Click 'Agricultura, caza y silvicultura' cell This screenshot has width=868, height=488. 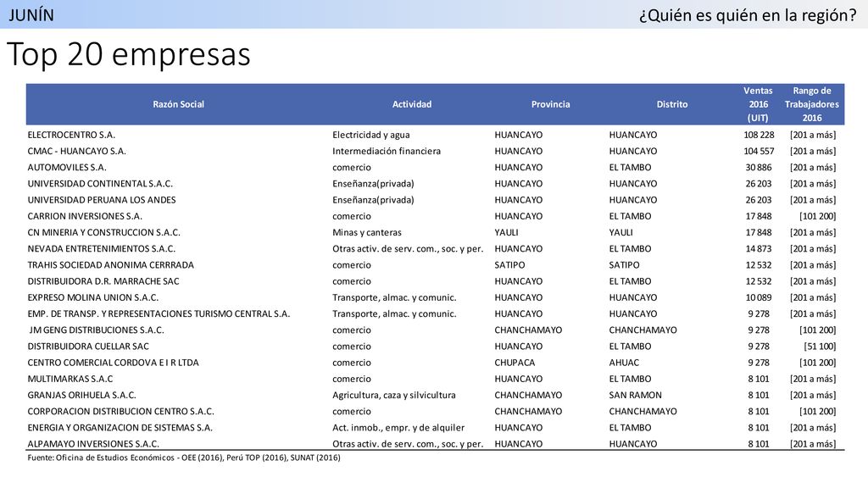pos(394,395)
